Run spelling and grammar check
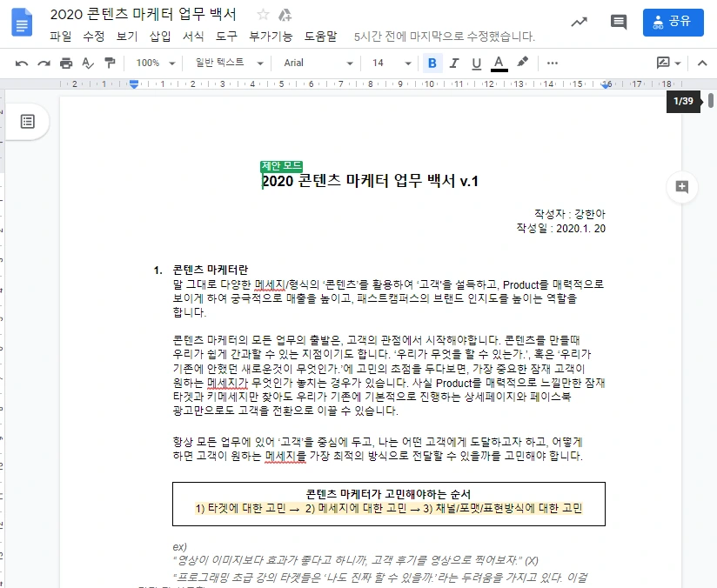The image size is (717, 588). [x=88, y=63]
